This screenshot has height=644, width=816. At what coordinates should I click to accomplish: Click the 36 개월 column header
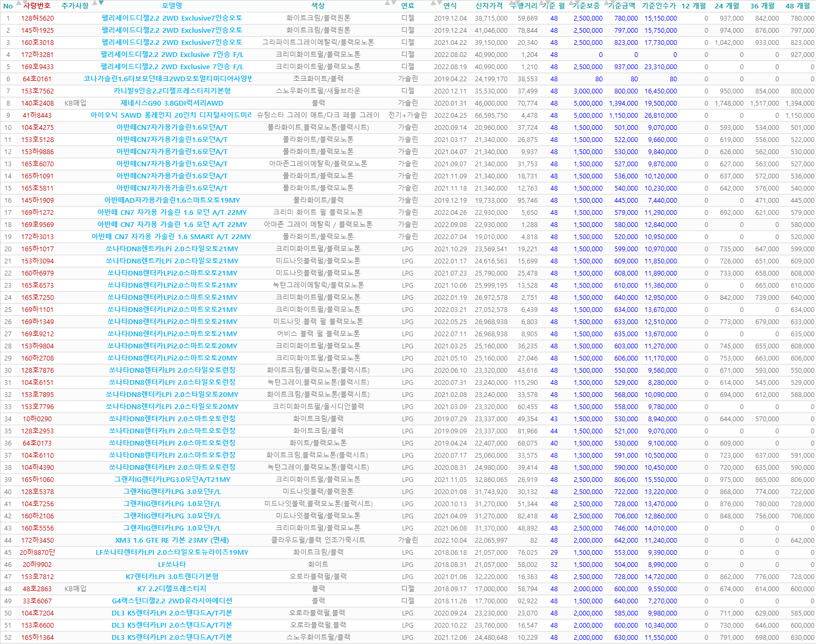click(763, 6)
